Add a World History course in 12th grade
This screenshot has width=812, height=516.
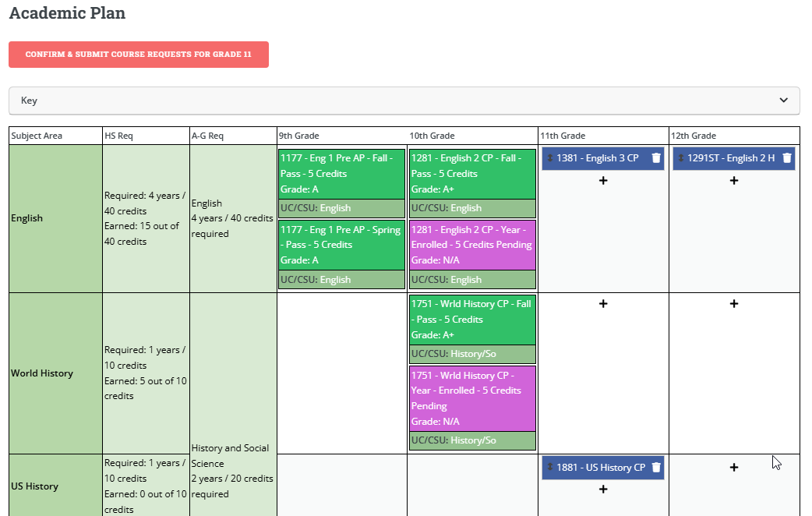734,303
